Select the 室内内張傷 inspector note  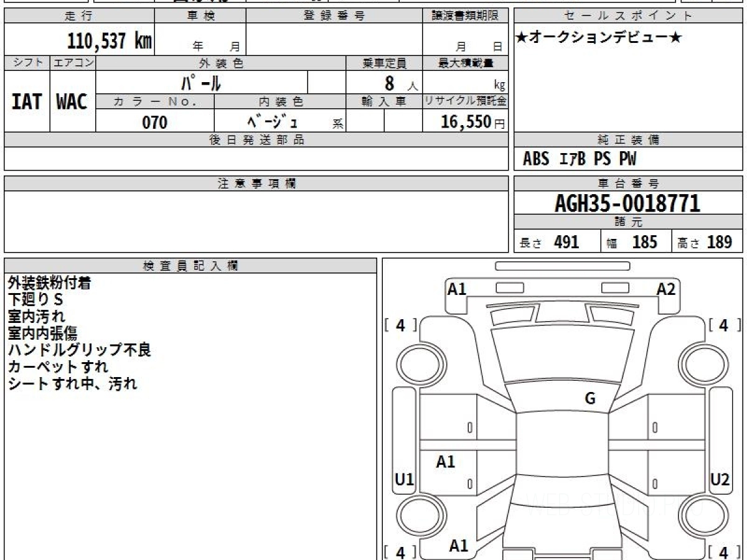pyautogui.click(x=42, y=333)
